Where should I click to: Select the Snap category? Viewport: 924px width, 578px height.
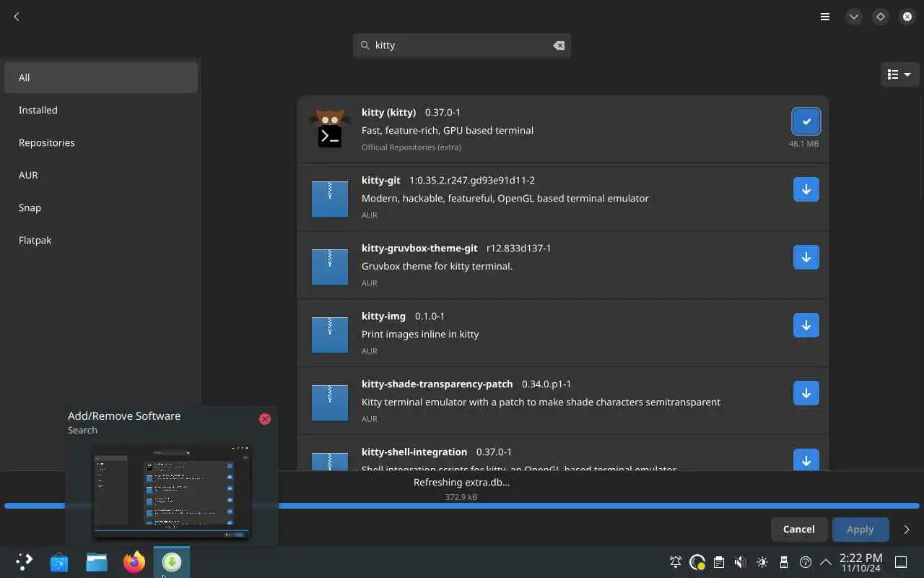[101, 207]
